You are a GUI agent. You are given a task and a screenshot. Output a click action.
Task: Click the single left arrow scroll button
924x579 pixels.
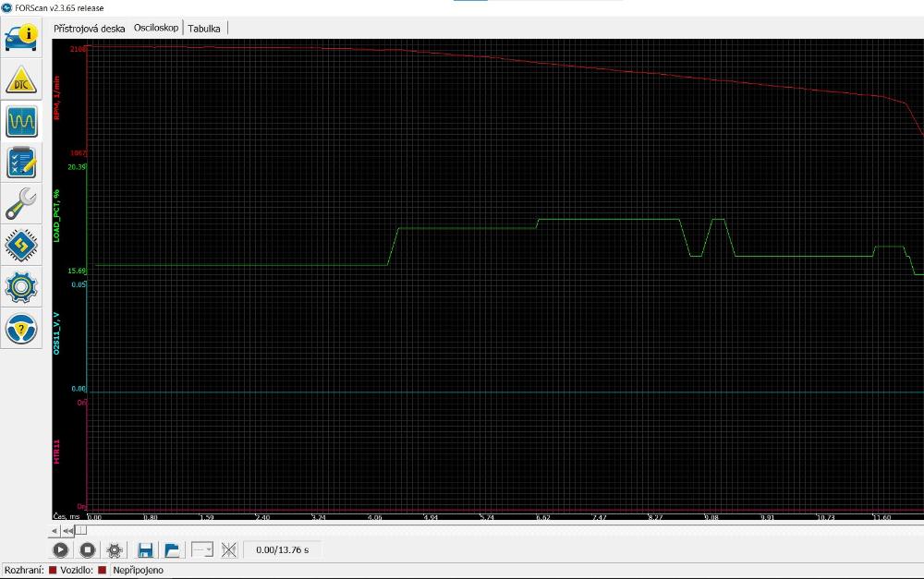[55, 530]
